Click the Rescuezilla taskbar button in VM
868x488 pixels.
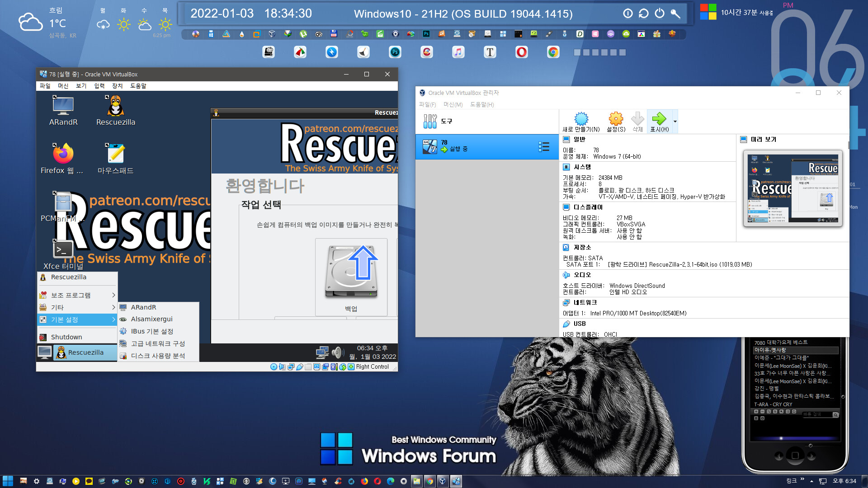[x=85, y=352]
